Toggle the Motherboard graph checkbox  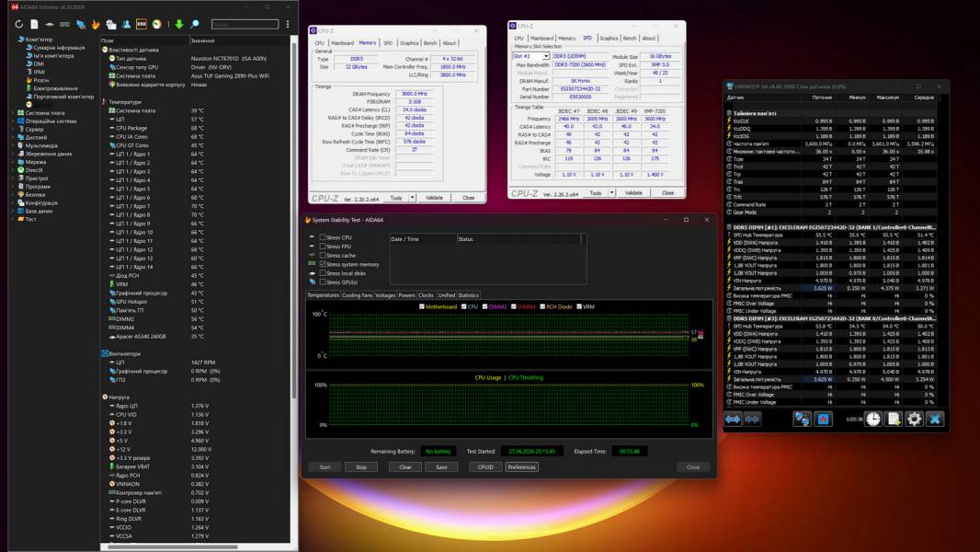pyautogui.click(x=422, y=307)
